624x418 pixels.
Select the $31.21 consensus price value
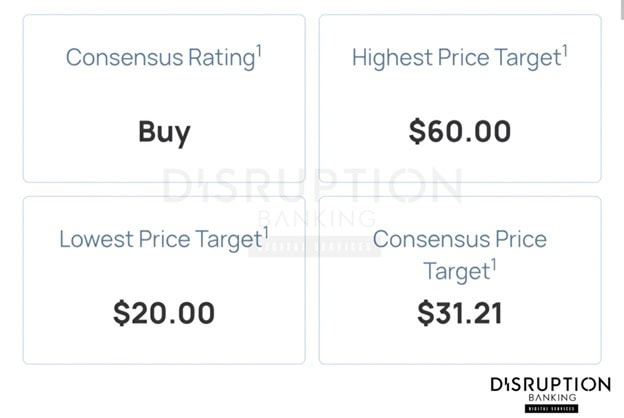460,313
